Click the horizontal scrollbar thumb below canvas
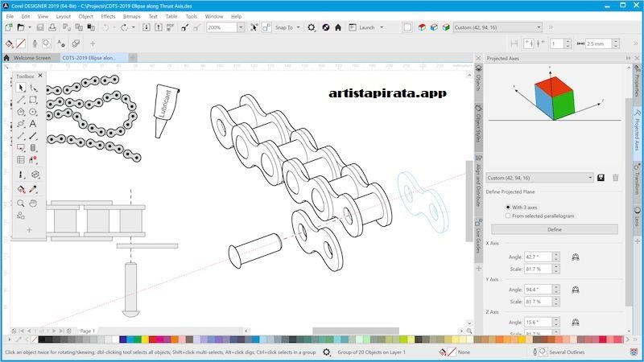The image size is (644, 362). click(356, 331)
